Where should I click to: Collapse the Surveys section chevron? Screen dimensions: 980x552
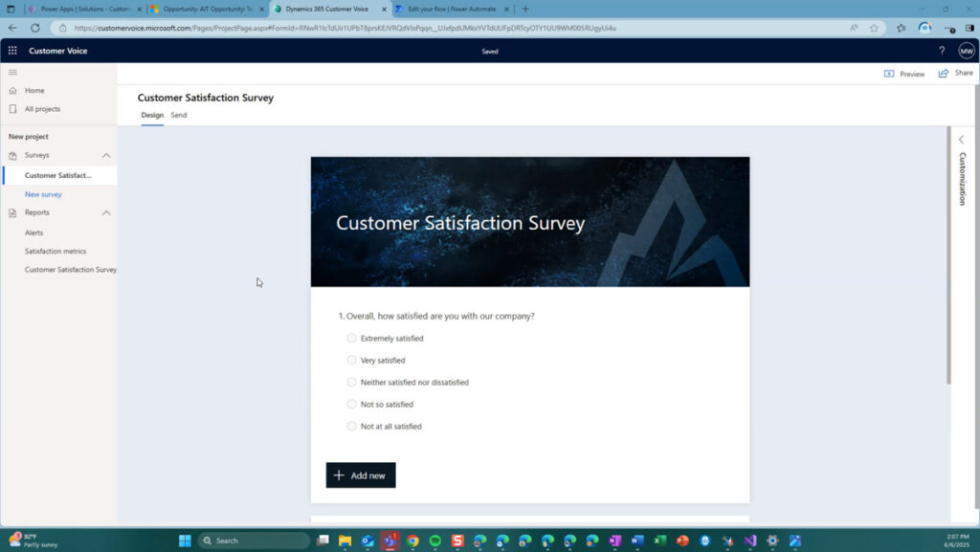pos(106,156)
